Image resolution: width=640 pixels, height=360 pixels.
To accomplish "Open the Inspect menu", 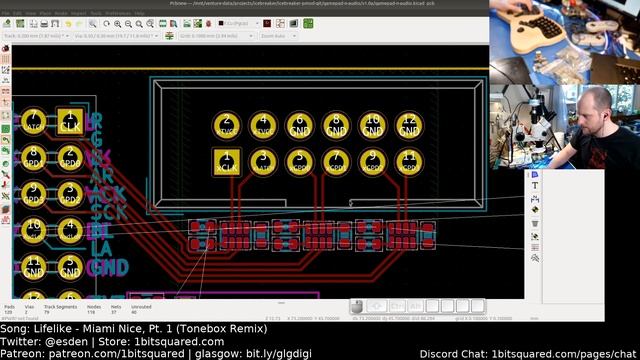I will [x=78, y=13].
